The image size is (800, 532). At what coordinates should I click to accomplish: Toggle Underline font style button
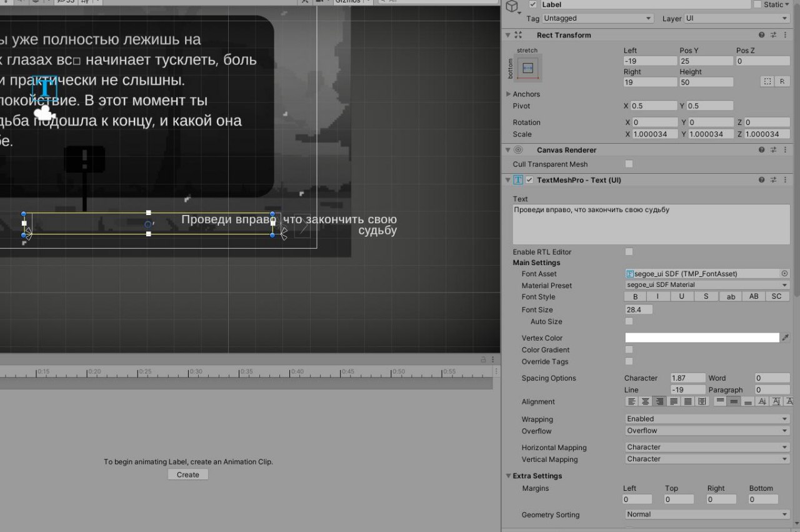682,296
